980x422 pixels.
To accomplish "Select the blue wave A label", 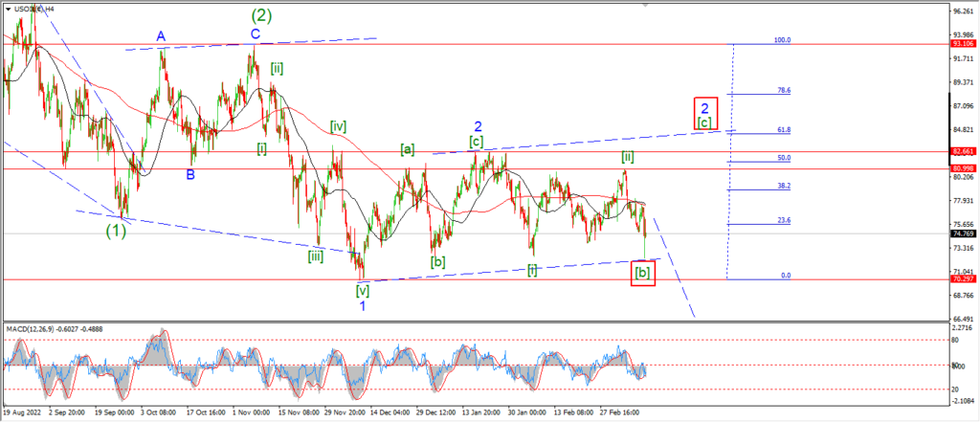I will (x=161, y=37).
